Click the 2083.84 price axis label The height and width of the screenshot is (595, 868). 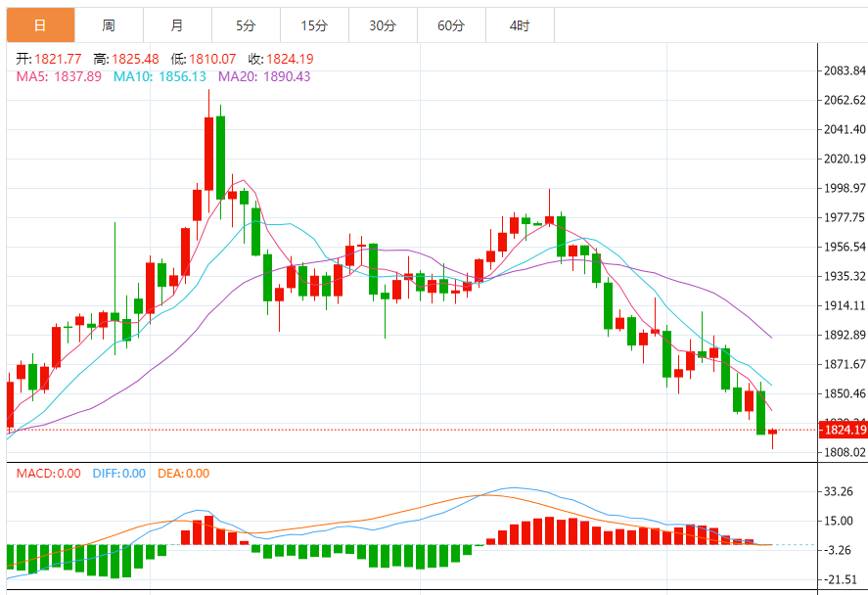(845, 70)
